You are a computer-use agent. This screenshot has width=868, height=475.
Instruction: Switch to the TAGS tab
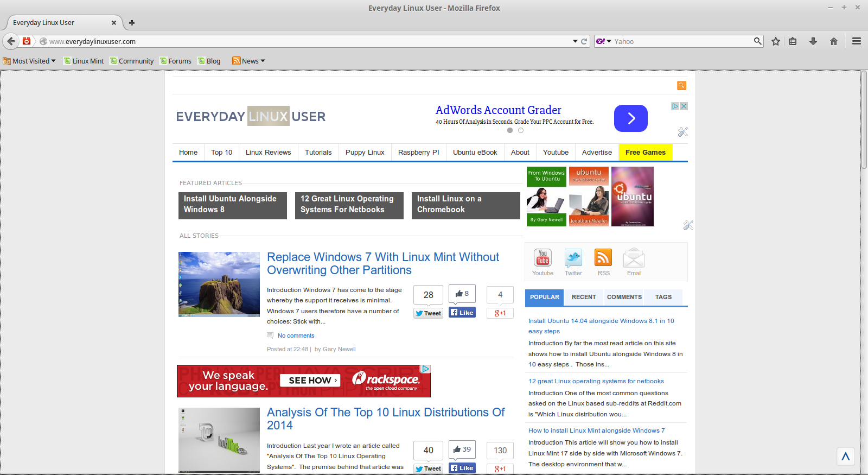coord(663,297)
